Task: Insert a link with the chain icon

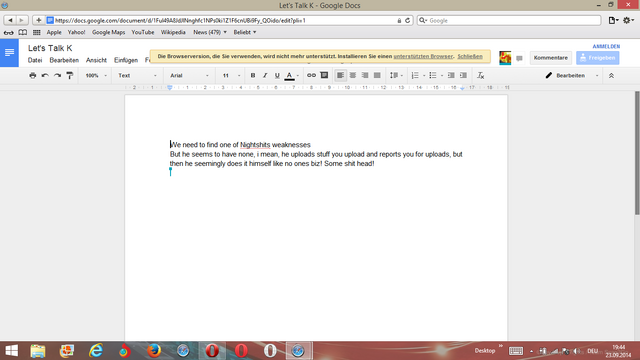Action: pos(311,76)
